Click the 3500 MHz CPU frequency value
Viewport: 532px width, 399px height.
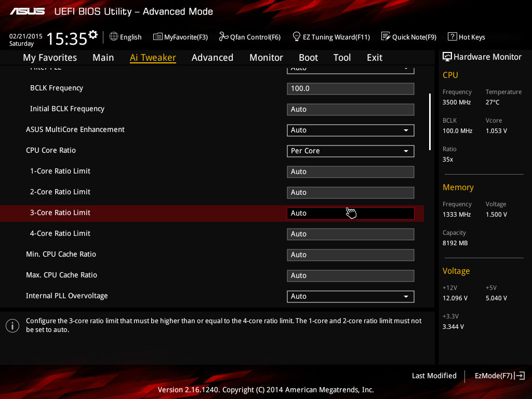click(457, 102)
